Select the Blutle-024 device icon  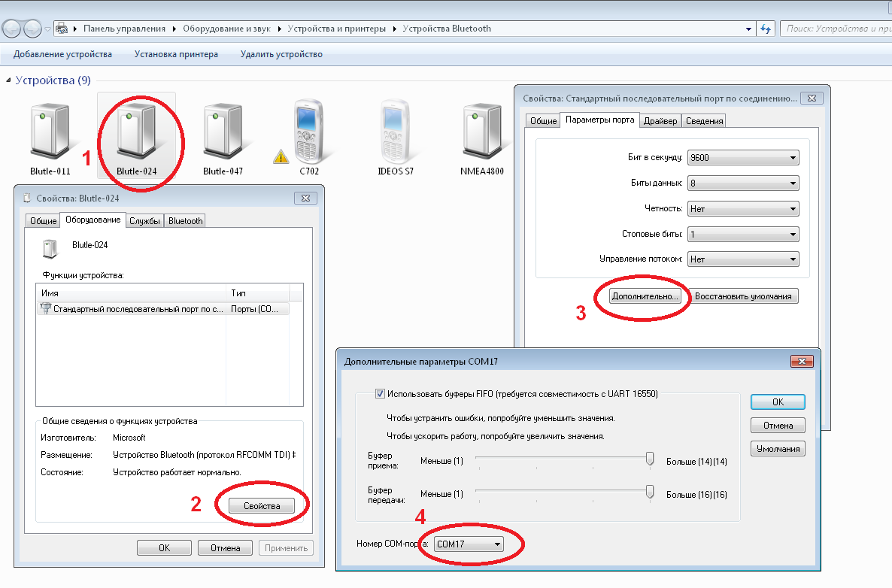[137, 131]
